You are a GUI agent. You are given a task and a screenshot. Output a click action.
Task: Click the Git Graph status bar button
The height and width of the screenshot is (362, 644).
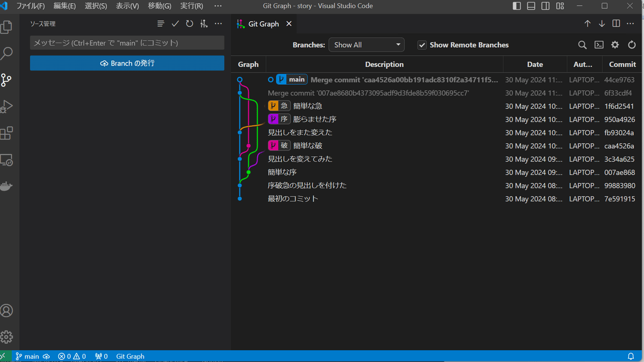(130, 356)
